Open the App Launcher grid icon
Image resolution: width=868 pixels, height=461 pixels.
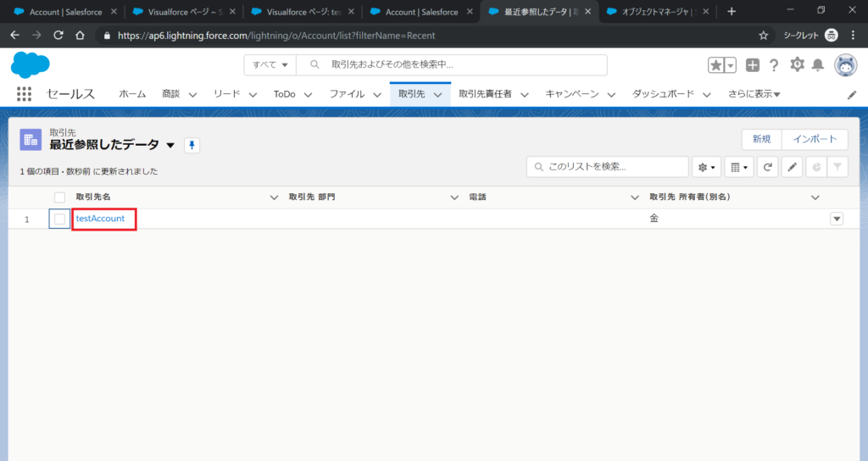[24, 94]
